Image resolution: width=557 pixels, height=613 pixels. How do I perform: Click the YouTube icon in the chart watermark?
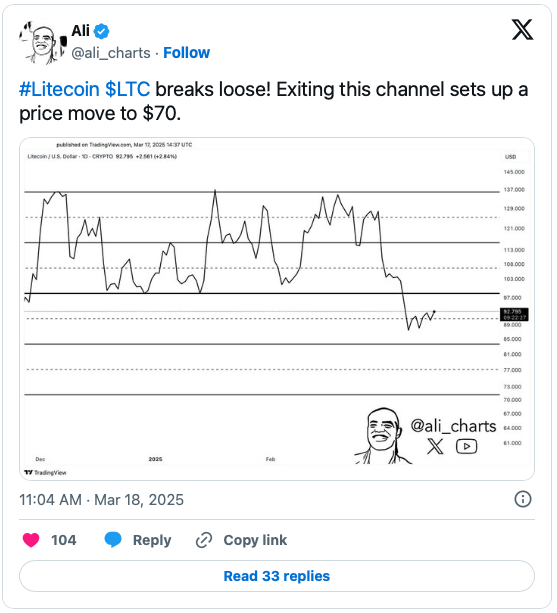[466, 446]
